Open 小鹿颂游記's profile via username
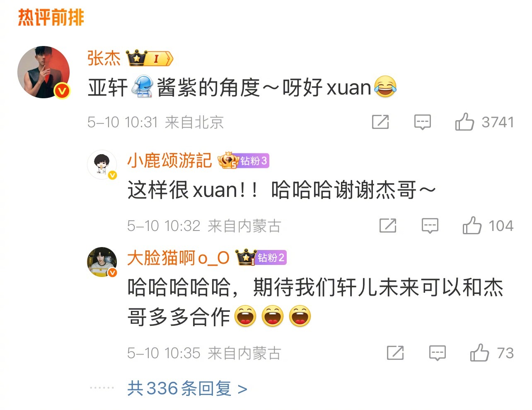Screen dimensions: 532x410 (x=169, y=160)
